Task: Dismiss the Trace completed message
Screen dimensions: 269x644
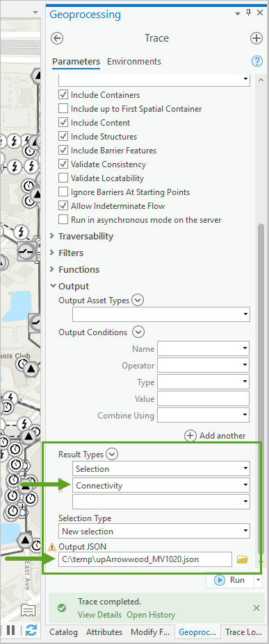Action: tap(256, 608)
